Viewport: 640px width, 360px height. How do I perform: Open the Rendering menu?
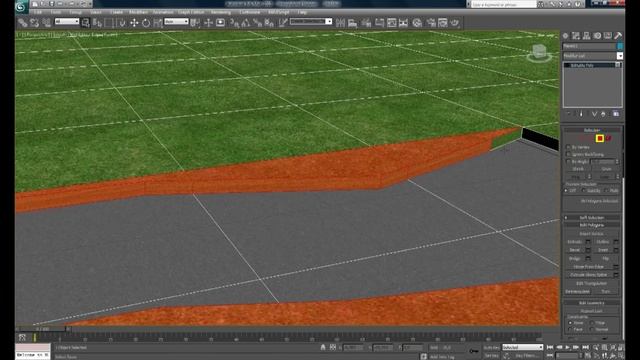tap(221, 12)
